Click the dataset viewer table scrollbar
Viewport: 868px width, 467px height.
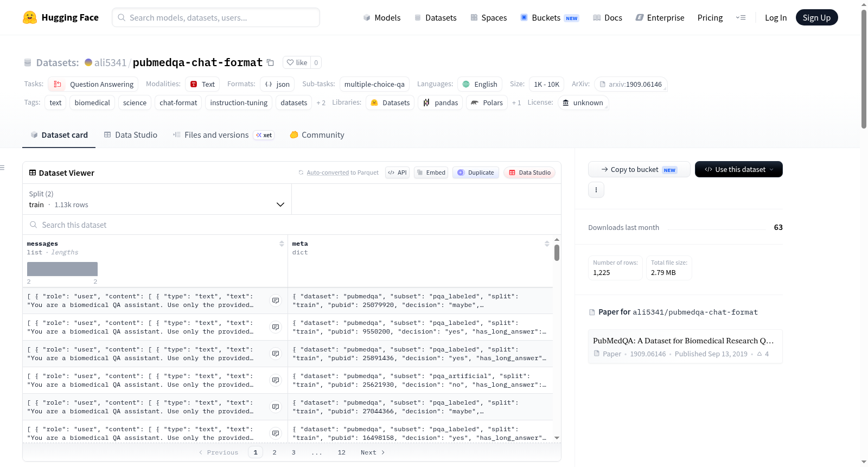557,253
